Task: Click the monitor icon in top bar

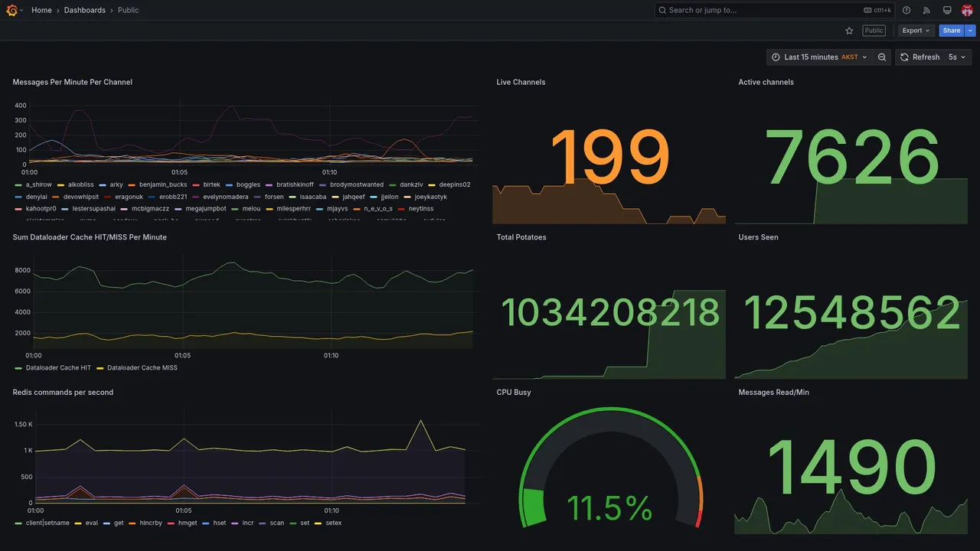Action: point(947,10)
